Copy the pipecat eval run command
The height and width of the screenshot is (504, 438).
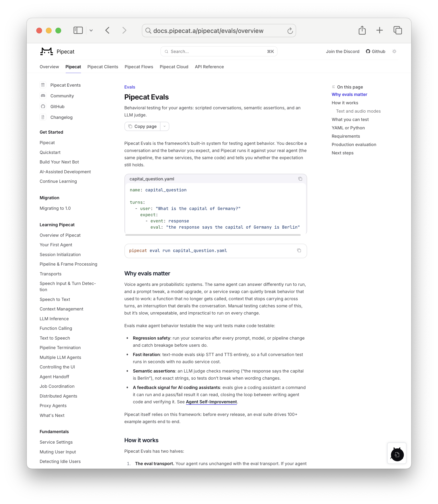299,250
